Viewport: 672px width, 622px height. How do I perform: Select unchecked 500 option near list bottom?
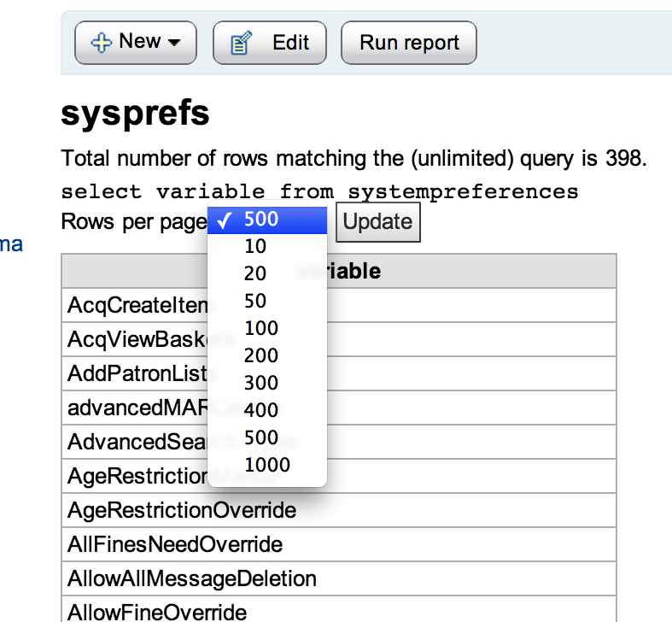260,437
